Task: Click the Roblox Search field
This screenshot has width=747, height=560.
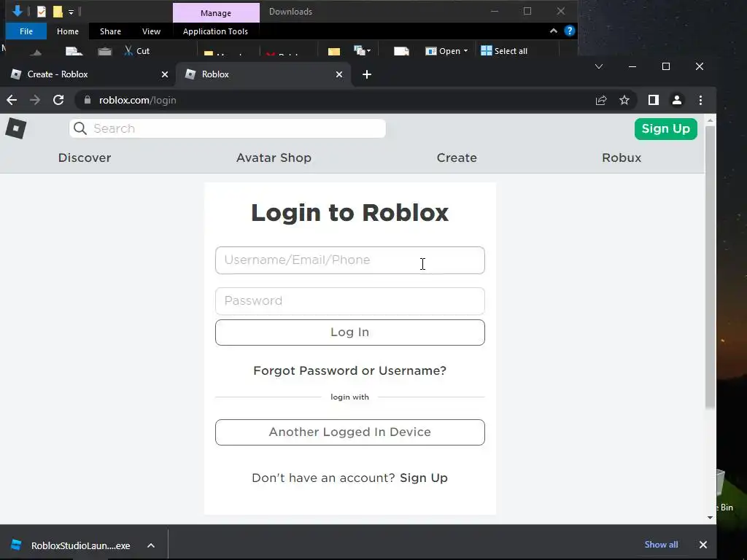Action: click(228, 128)
